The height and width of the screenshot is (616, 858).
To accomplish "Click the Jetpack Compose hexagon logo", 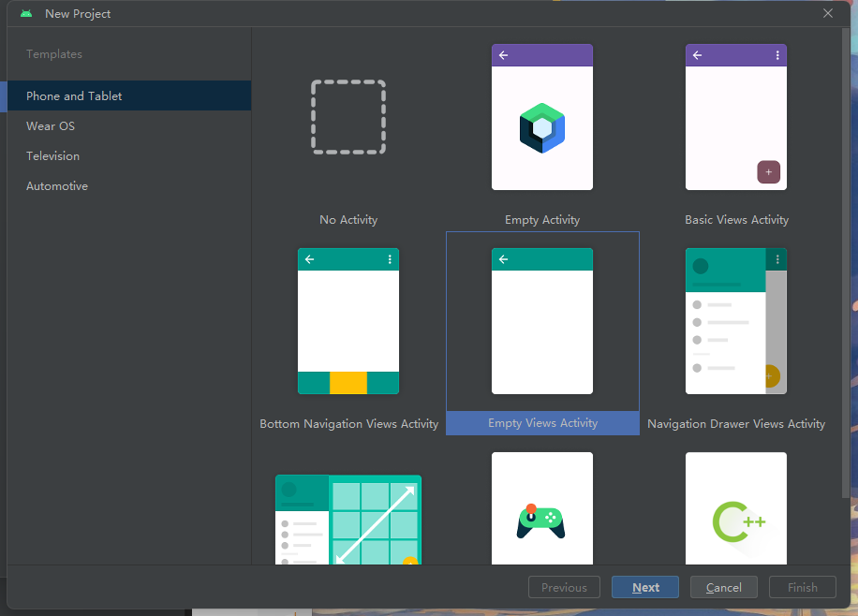I will click(x=541, y=128).
